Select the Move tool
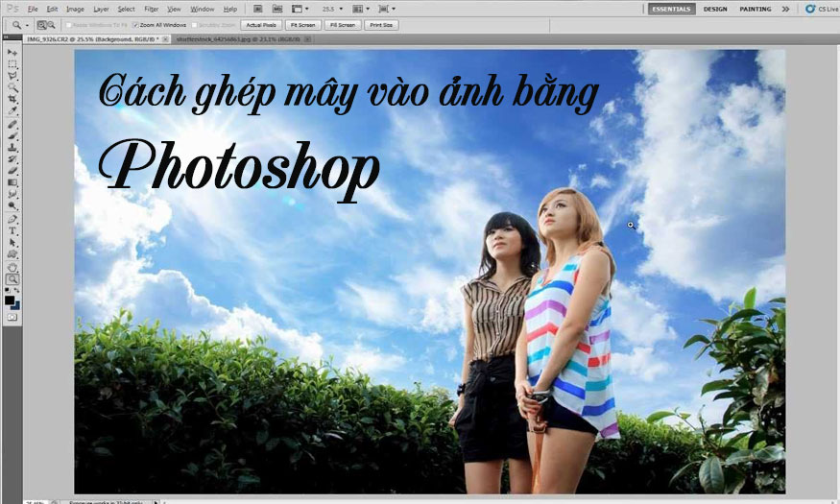840x504 pixels. [12, 53]
